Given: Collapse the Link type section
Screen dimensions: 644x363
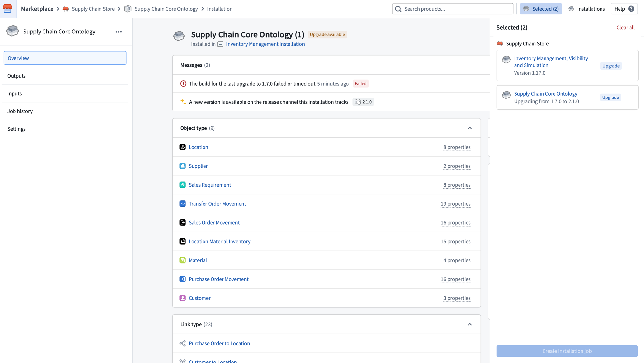Looking at the screenshot, I should coord(470,324).
